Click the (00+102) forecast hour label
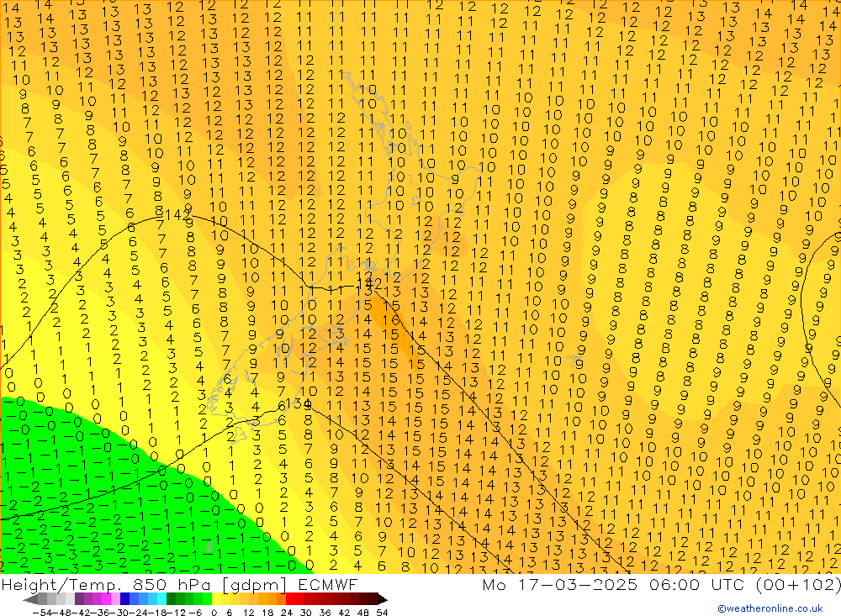This screenshot has width=841, height=616. point(797,584)
